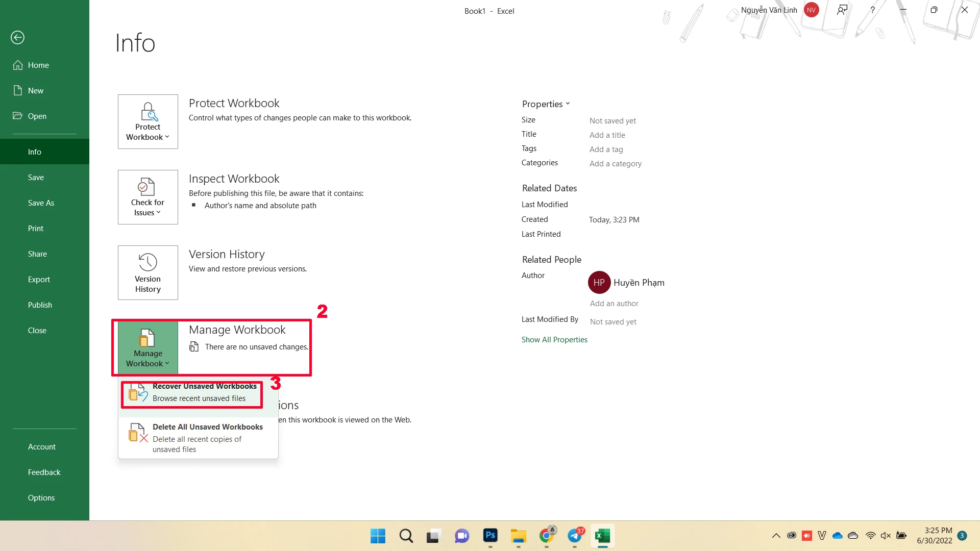980x551 pixels.
Task: Click the V-shaped tray icon
Action: [822, 536]
